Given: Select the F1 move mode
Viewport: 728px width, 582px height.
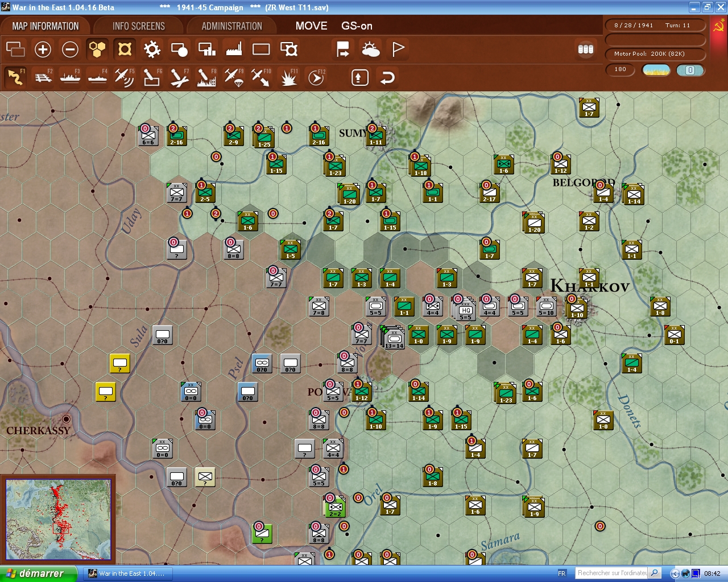Looking at the screenshot, I should 15,77.
